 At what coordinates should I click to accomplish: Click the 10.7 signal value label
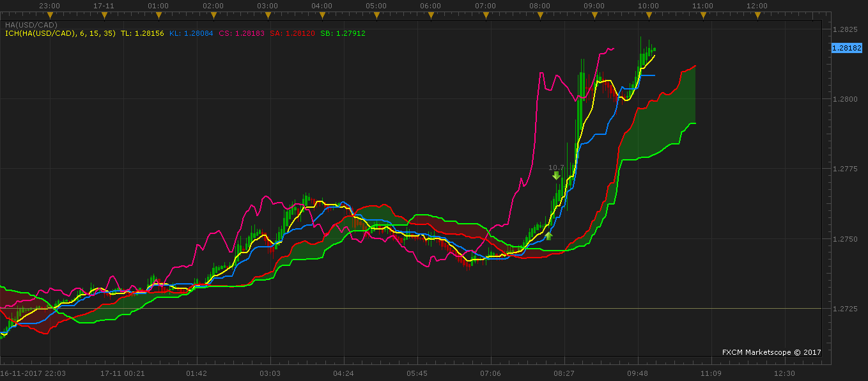556,167
